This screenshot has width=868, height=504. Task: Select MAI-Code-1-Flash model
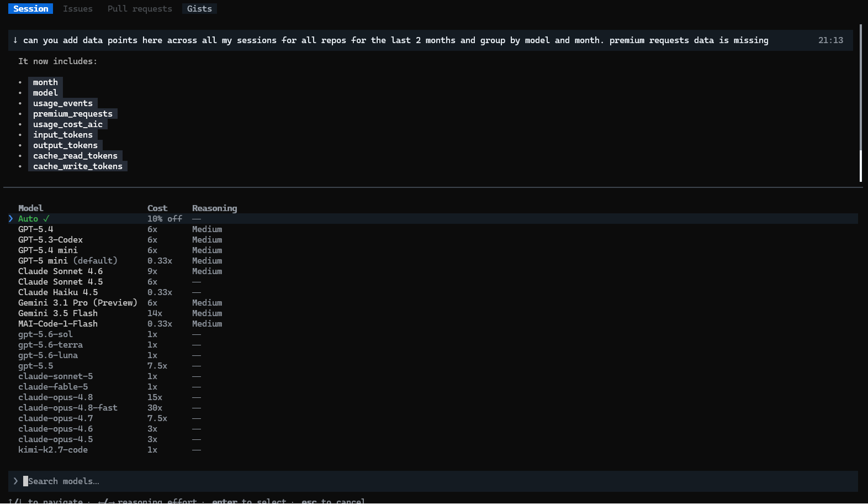coord(58,324)
